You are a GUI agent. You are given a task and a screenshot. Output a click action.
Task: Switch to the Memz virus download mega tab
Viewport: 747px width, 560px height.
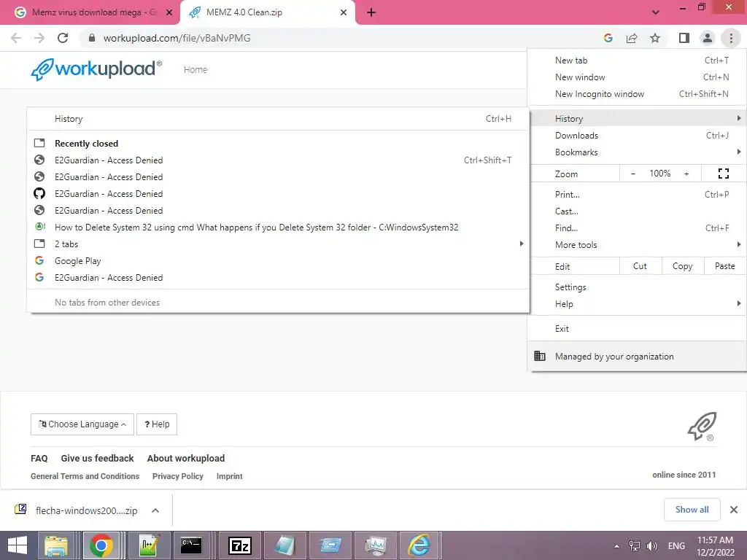coord(90,12)
